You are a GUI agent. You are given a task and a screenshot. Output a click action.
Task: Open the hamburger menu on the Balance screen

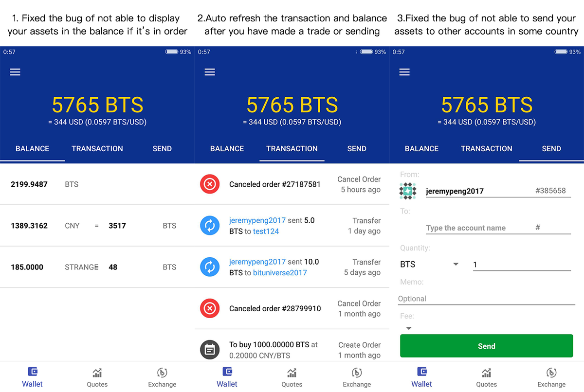pyautogui.click(x=15, y=72)
